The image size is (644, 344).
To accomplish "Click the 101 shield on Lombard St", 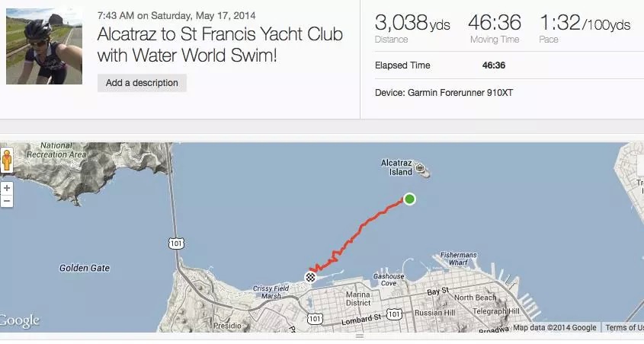I will [393, 314].
